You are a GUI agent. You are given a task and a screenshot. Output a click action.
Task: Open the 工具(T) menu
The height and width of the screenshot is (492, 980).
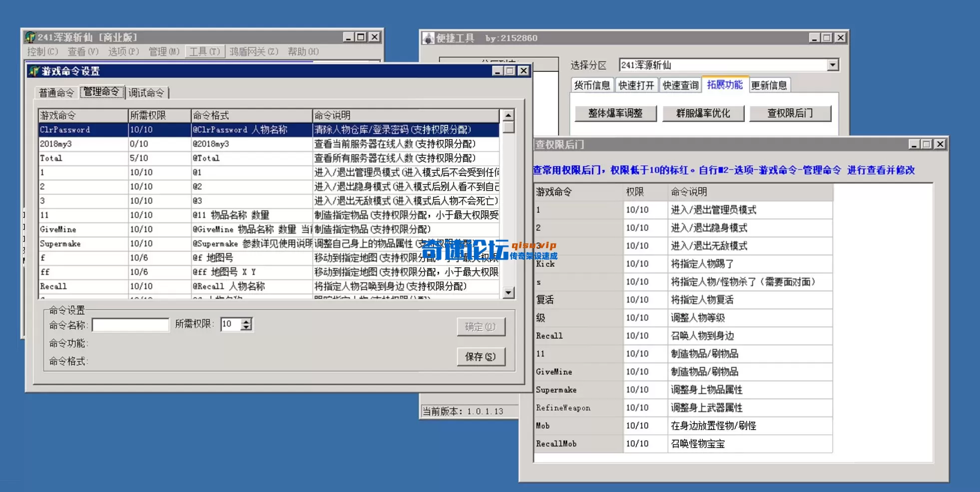(204, 51)
